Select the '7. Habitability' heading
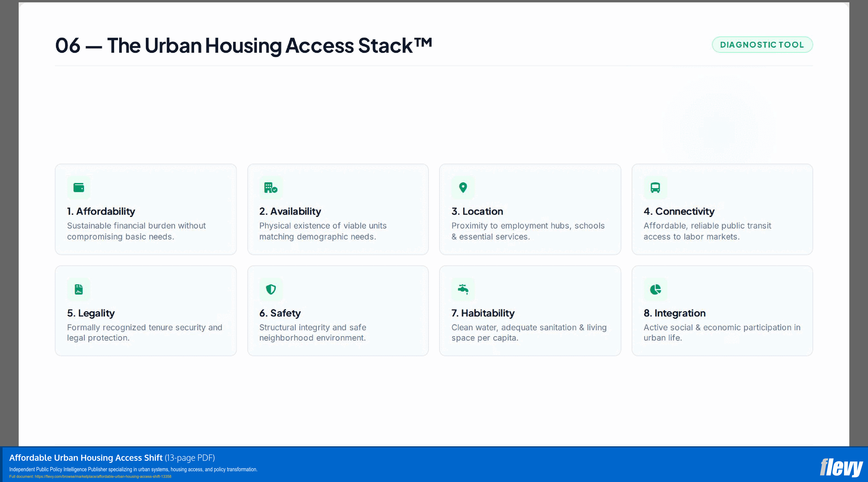 click(483, 313)
